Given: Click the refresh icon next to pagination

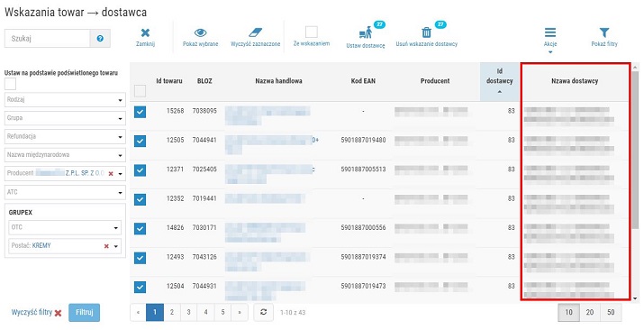Looking at the screenshot, I should [x=264, y=312].
